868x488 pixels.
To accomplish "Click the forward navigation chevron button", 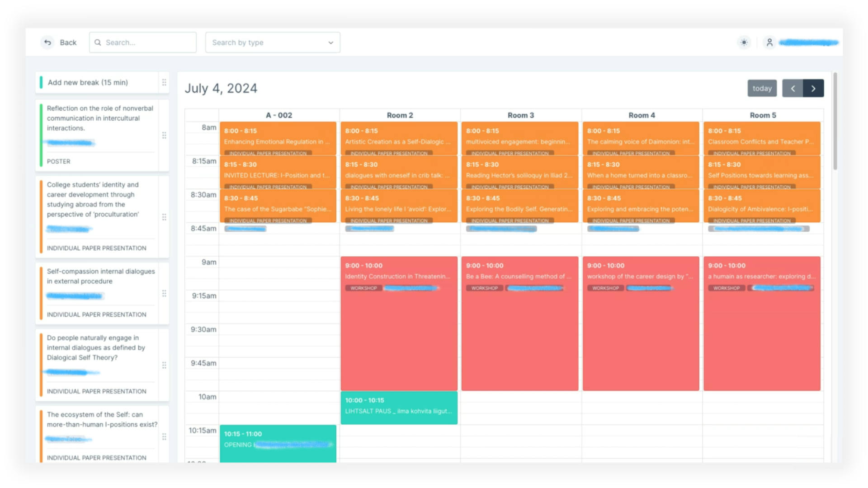I will pos(813,88).
